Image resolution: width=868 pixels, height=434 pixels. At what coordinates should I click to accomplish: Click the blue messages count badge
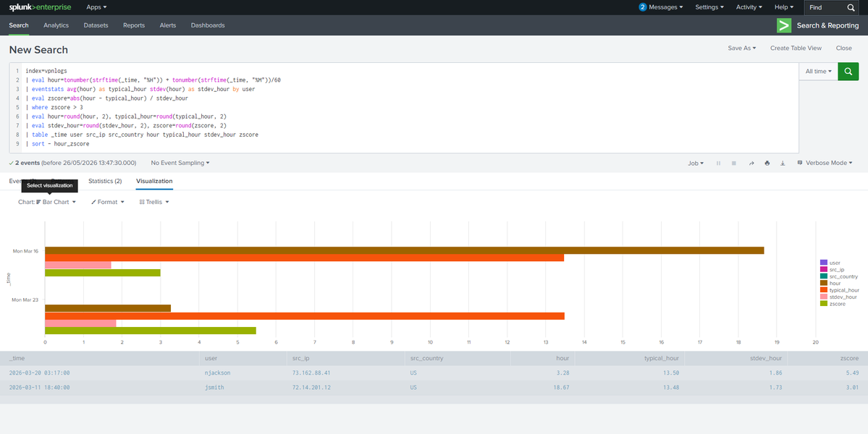pyautogui.click(x=642, y=7)
